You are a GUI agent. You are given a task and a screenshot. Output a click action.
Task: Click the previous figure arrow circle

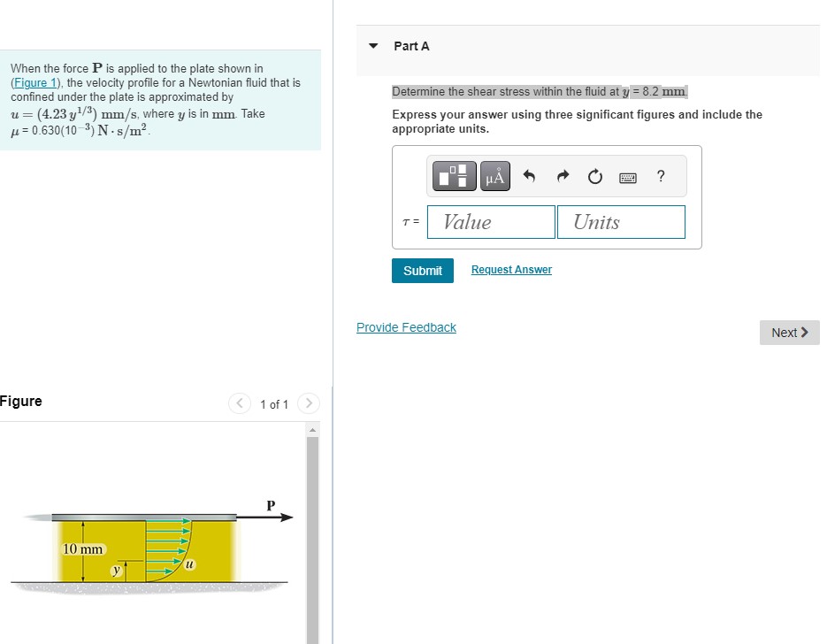coord(239,403)
